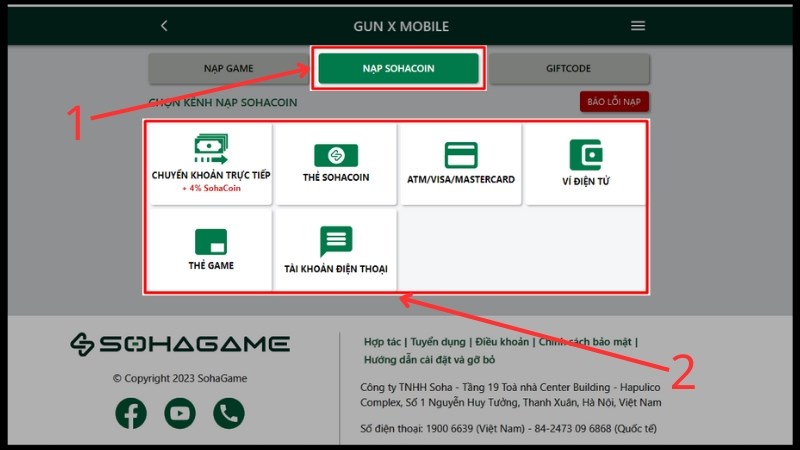Click the GUN X MOBILE title
This screenshot has height=450, width=800.
click(x=401, y=27)
